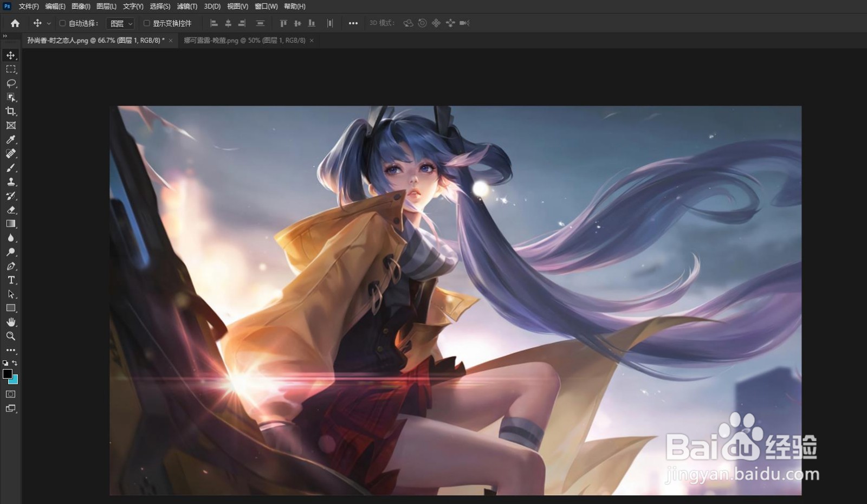Click the black foreground color swatch
This screenshot has height=504, width=867.
pyautogui.click(x=8, y=374)
